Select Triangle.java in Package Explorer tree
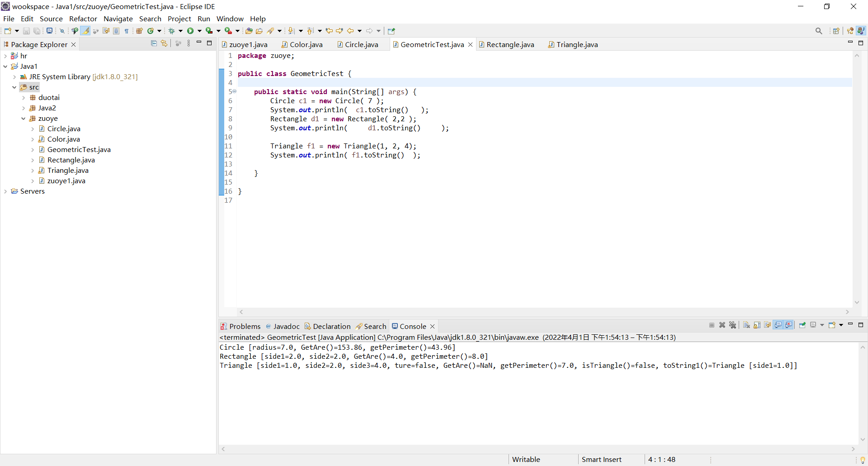868x466 pixels. pos(68,171)
